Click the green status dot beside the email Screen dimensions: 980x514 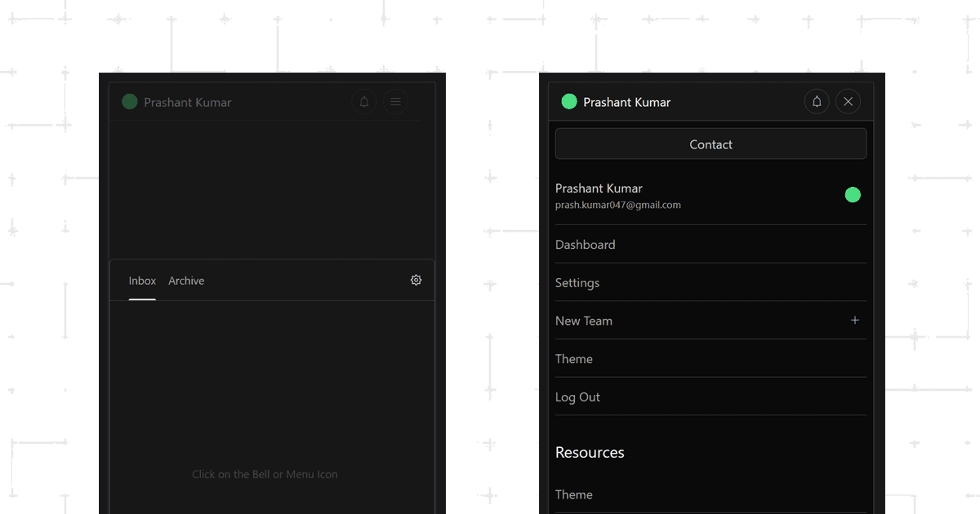853,195
